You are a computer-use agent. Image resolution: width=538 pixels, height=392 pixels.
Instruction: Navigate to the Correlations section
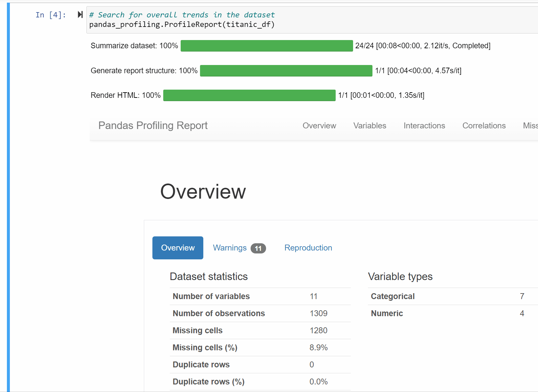tap(484, 126)
